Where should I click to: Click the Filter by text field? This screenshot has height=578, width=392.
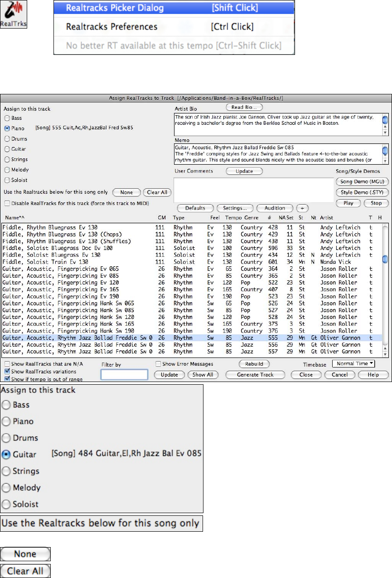[124, 374]
